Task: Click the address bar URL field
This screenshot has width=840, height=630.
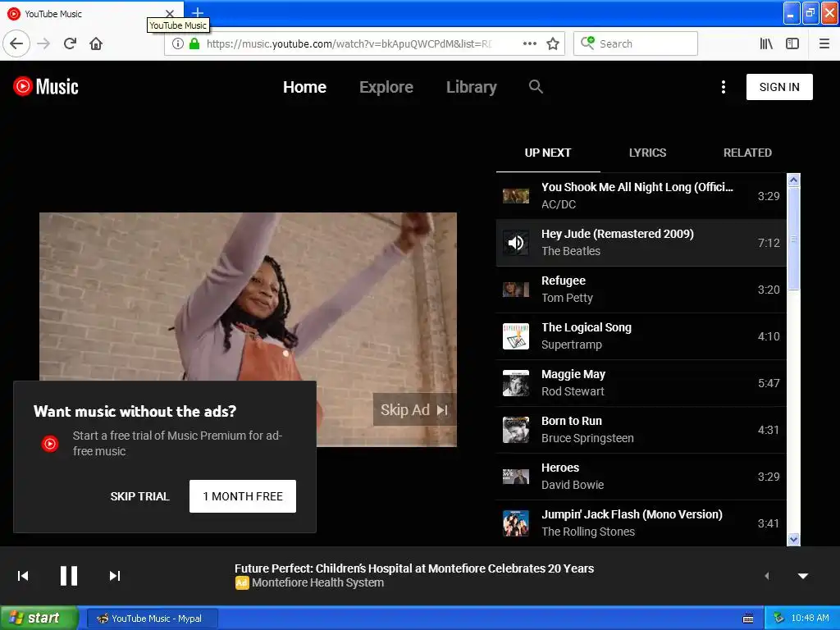Action: click(348, 43)
